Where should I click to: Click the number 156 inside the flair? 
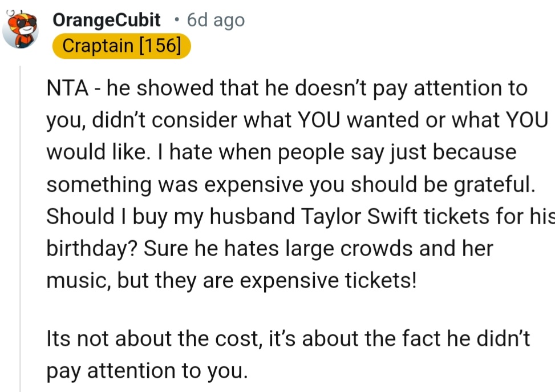click(160, 46)
